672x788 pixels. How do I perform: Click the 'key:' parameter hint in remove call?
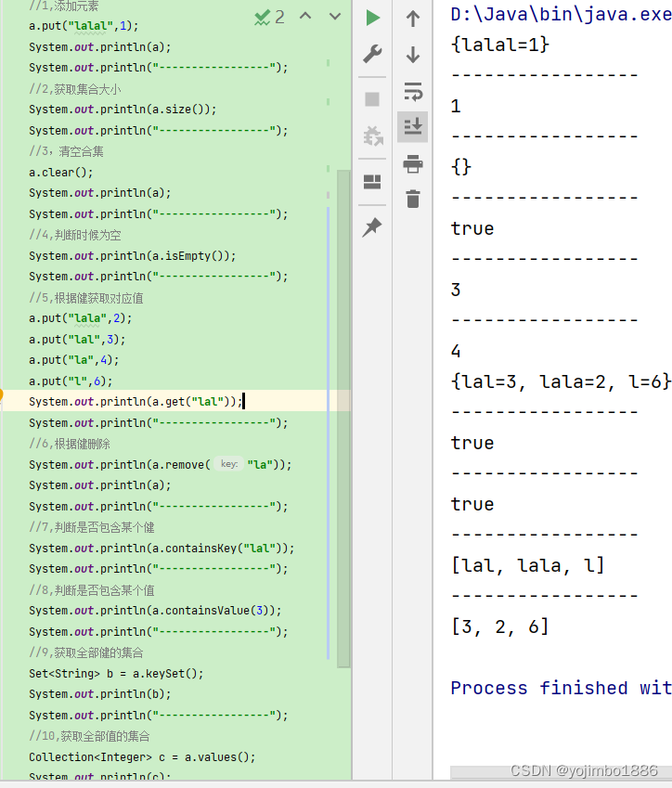[x=229, y=464]
